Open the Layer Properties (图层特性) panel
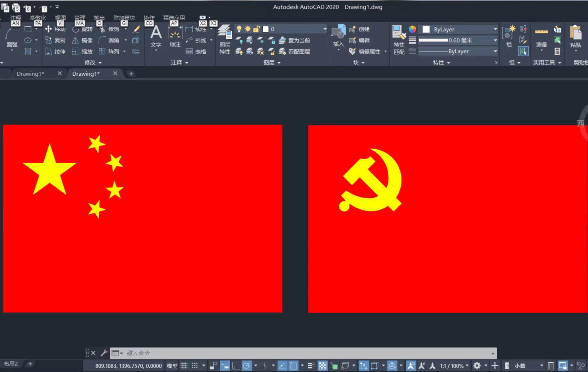Image resolution: width=588 pixels, height=372 pixels. pyautogui.click(x=225, y=40)
